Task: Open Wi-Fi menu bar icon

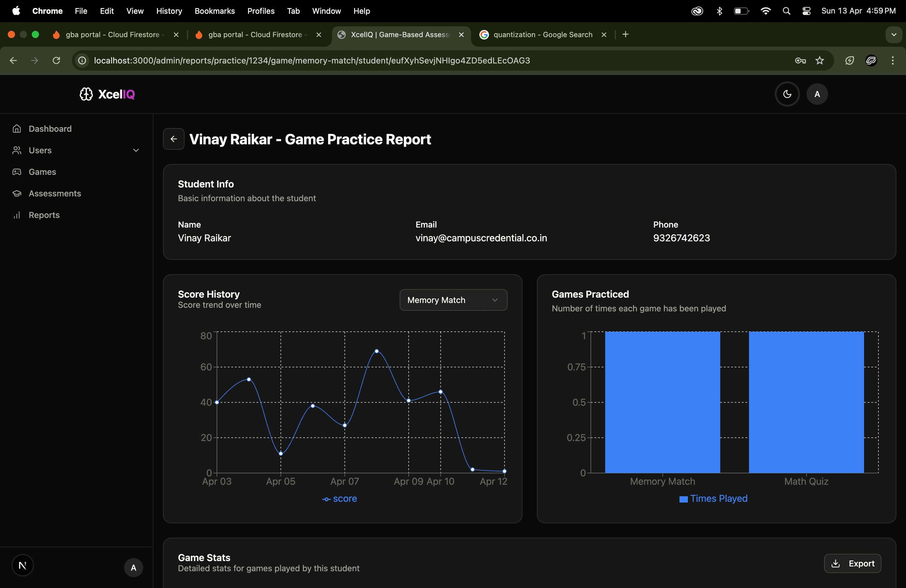Action: pyautogui.click(x=765, y=11)
